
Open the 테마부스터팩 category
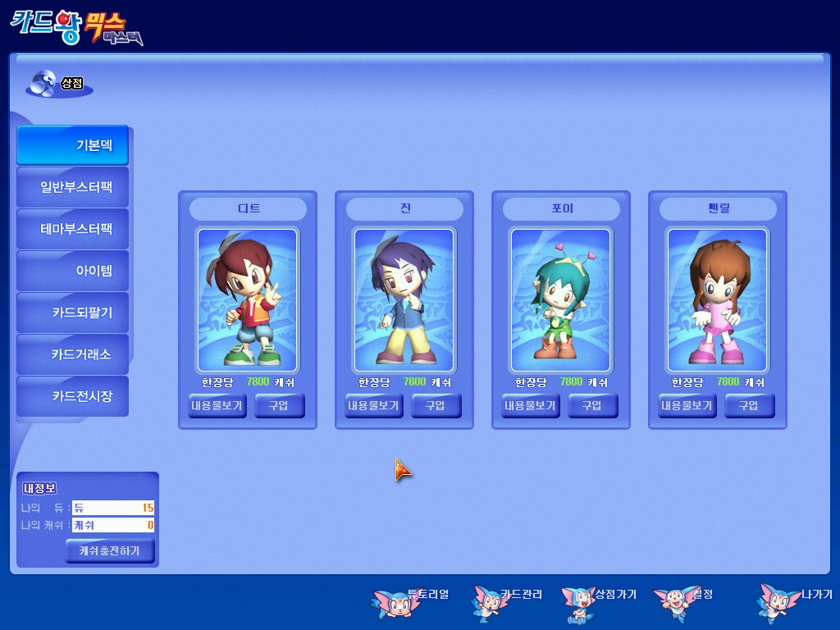coord(73,229)
